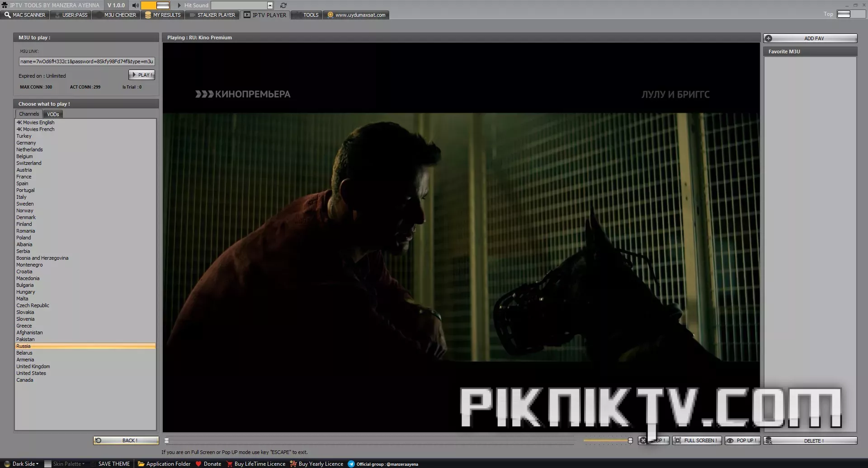
Task: Click the ADD FAV button
Action: 810,38
